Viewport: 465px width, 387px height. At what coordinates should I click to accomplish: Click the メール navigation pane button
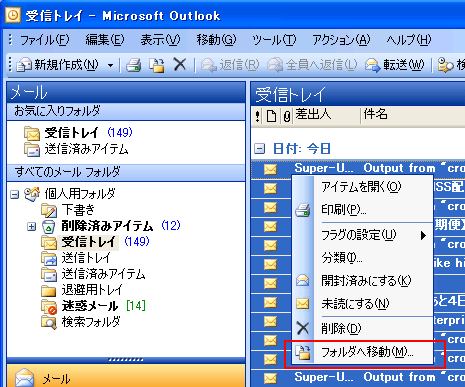(126, 376)
